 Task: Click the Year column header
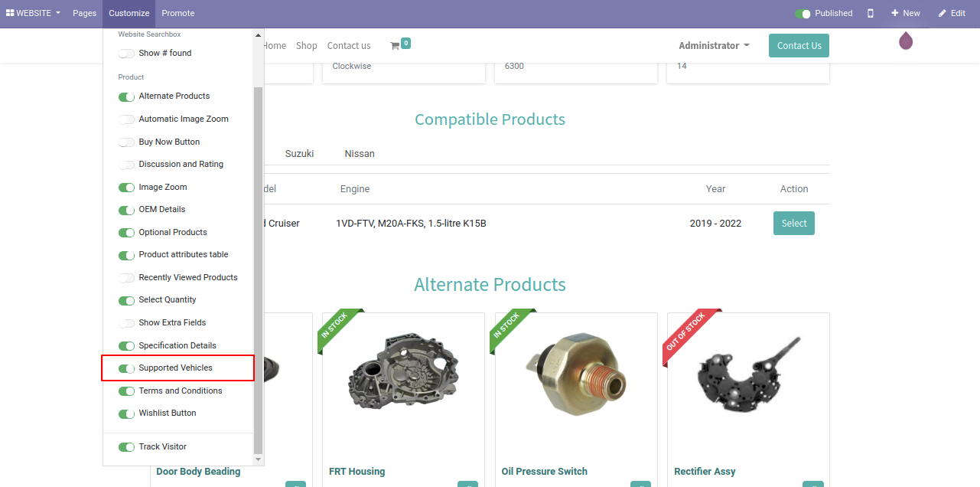click(716, 189)
